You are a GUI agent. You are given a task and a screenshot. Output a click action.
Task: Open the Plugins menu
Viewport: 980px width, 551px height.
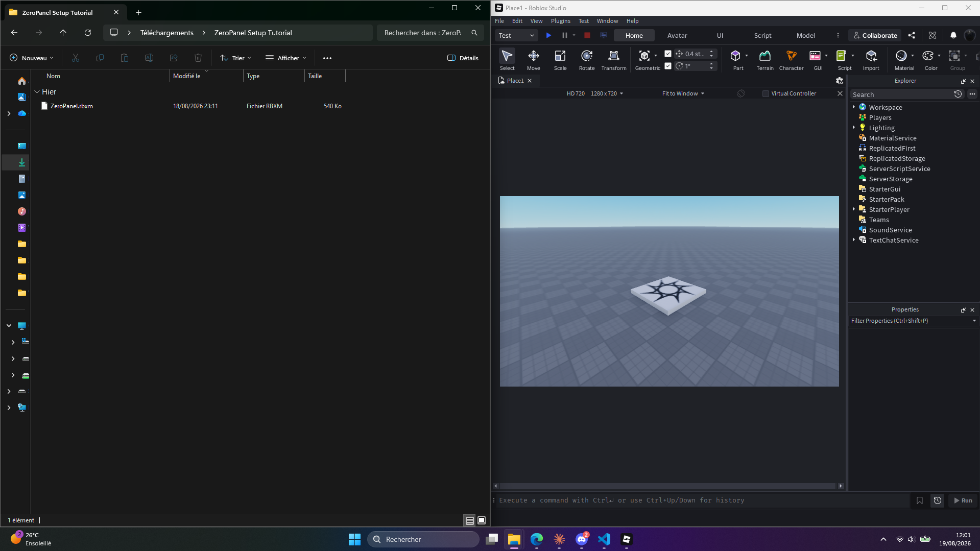[x=560, y=21]
